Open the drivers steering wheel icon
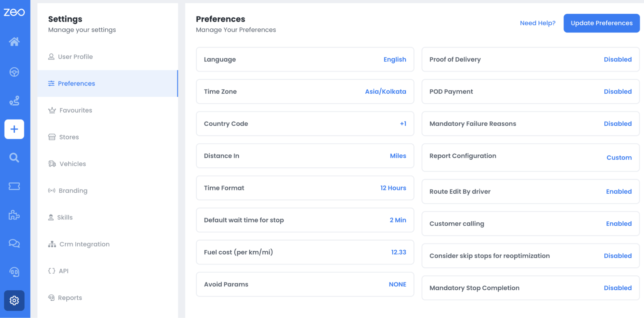This screenshot has width=644, height=318. pyautogui.click(x=14, y=72)
